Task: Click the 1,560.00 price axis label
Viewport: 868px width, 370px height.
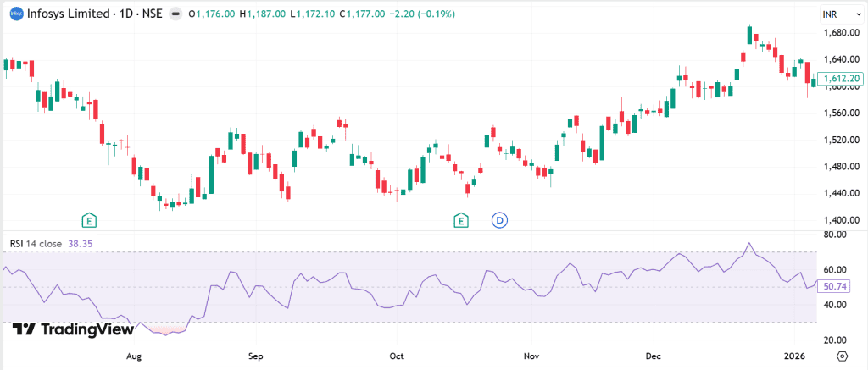Action: (x=841, y=113)
